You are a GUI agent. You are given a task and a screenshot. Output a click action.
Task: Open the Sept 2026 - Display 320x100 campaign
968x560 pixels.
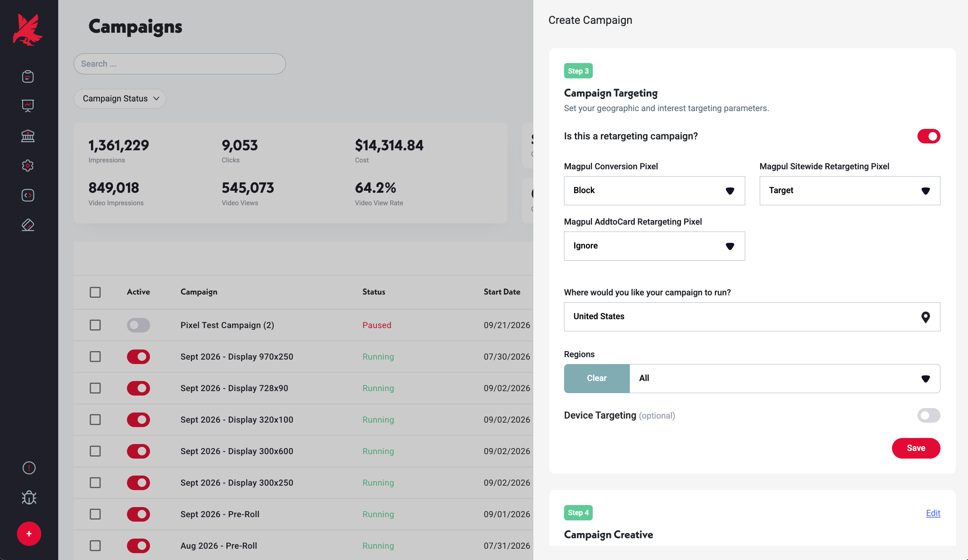237,420
